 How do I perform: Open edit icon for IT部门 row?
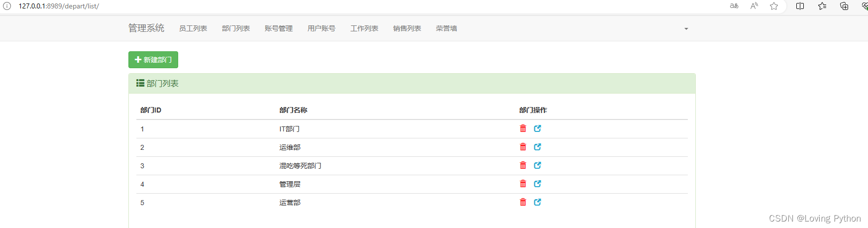[538, 128]
